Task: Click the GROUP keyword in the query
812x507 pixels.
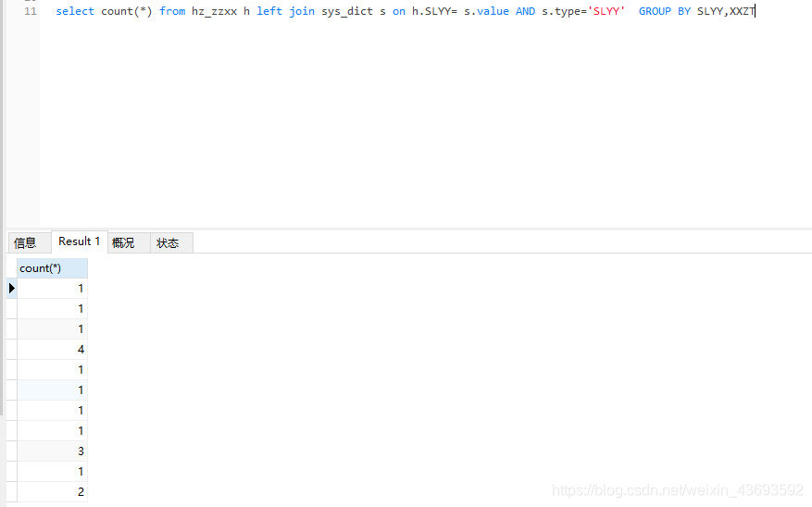Action: (655, 11)
